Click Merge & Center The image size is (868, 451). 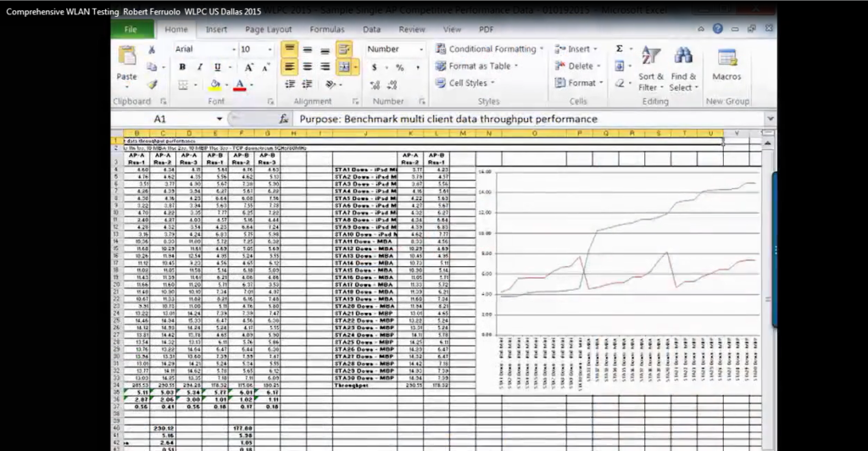click(x=343, y=67)
